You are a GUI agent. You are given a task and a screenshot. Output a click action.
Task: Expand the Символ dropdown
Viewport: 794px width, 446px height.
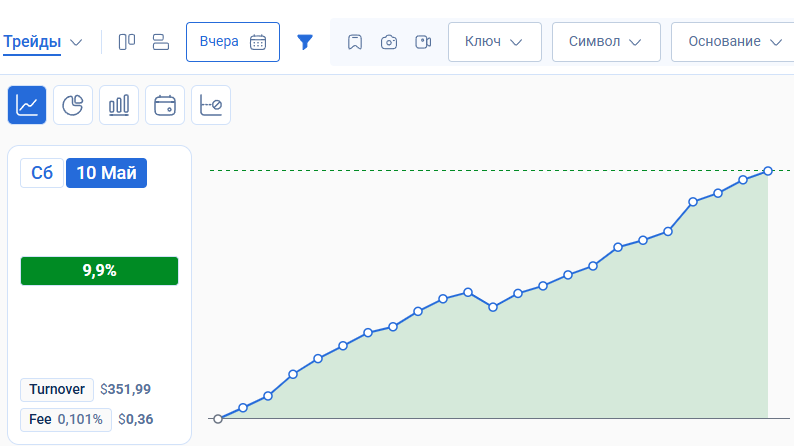(606, 42)
